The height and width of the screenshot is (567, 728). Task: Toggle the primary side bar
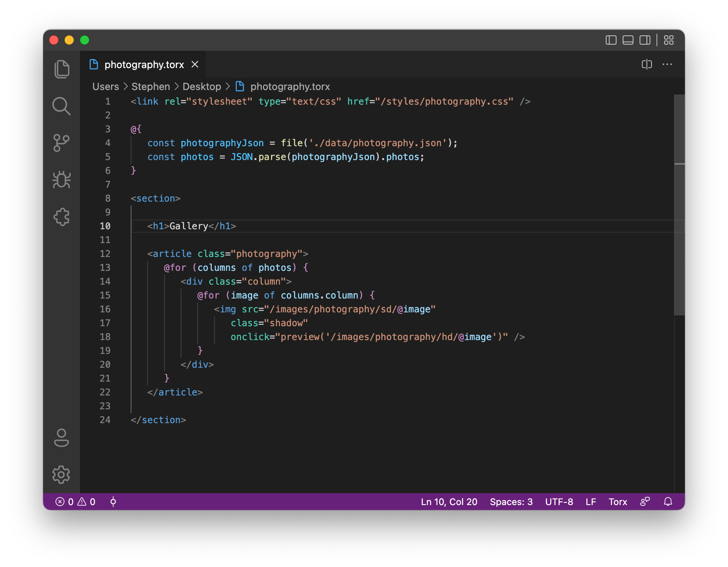click(x=611, y=40)
